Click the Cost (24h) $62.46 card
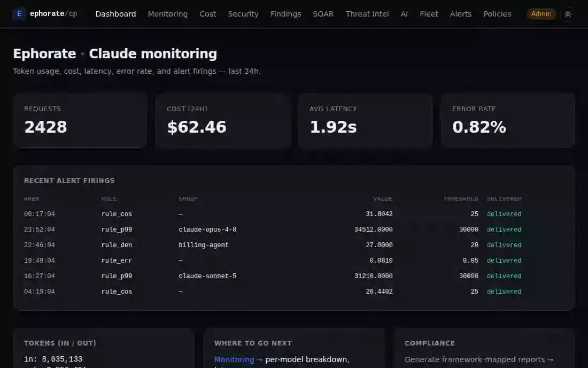The image size is (588, 368). click(x=223, y=121)
